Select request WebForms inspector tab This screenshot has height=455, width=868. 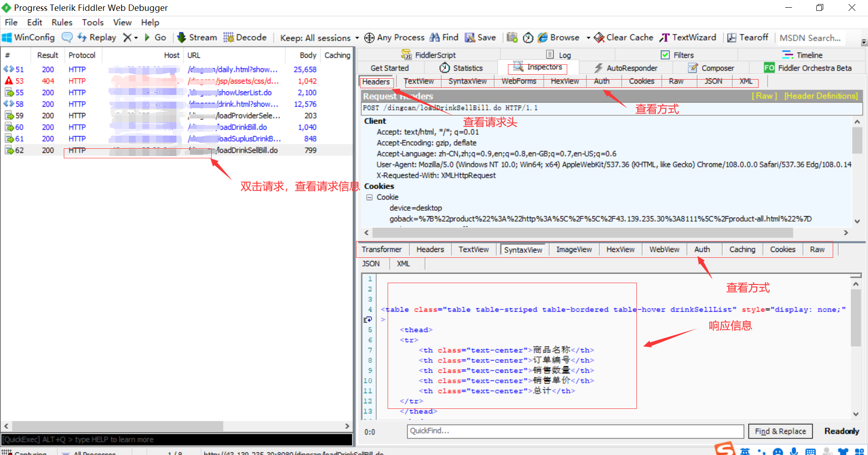[x=519, y=81]
